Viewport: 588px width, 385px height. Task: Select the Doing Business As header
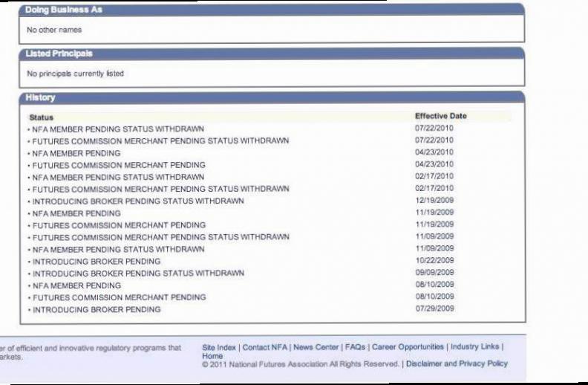click(x=272, y=10)
